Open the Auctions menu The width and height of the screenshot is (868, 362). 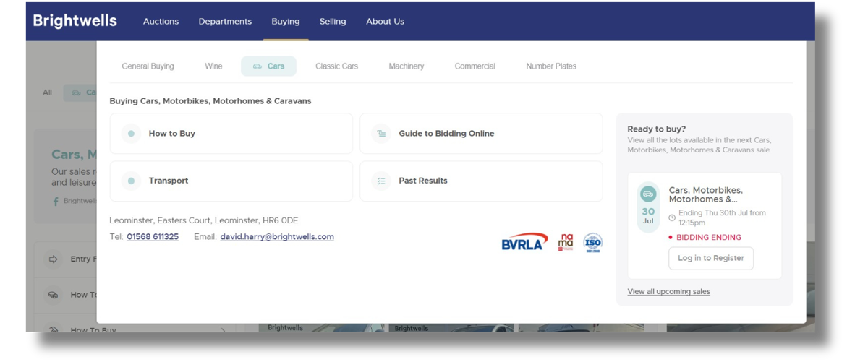tap(161, 22)
